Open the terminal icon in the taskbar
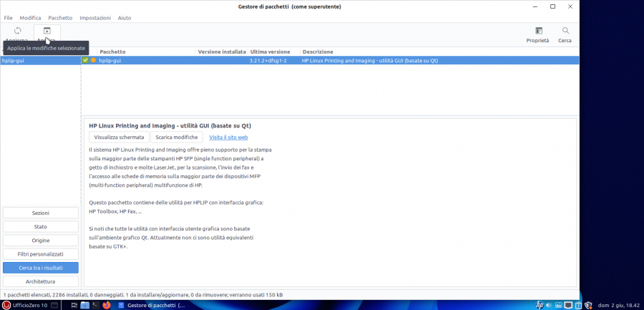The width and height of the screenshot is (644, 310). [x=96, y=304]
